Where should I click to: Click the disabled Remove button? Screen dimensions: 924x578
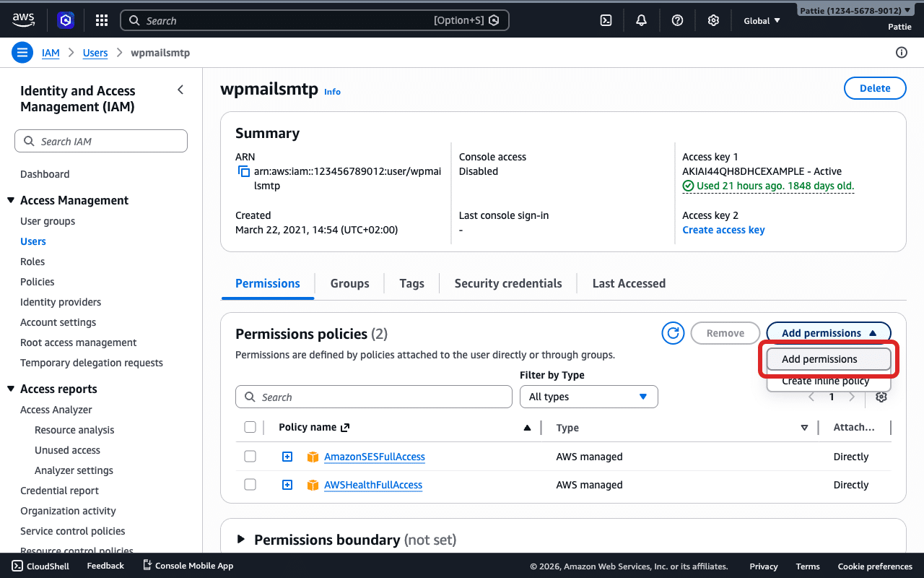[725, 333]
